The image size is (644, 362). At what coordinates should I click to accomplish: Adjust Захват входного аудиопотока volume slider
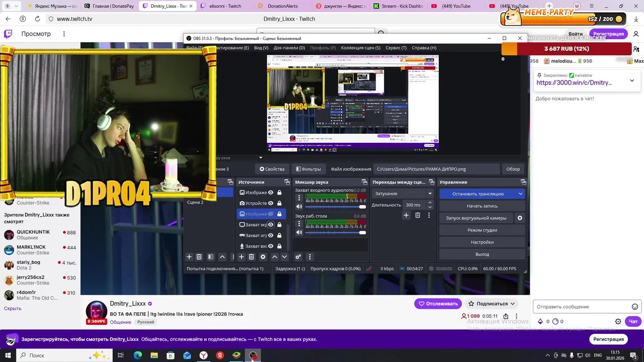coord(336,207)
